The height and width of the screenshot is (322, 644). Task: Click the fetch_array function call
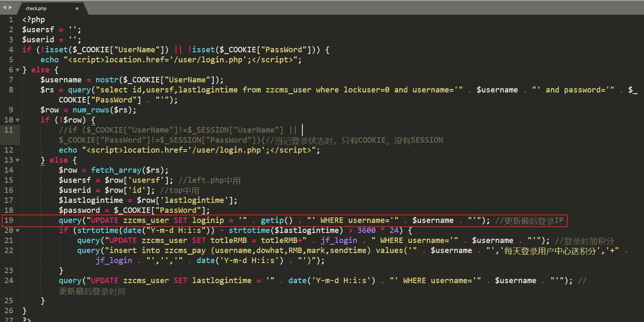(x=116, y=170)
